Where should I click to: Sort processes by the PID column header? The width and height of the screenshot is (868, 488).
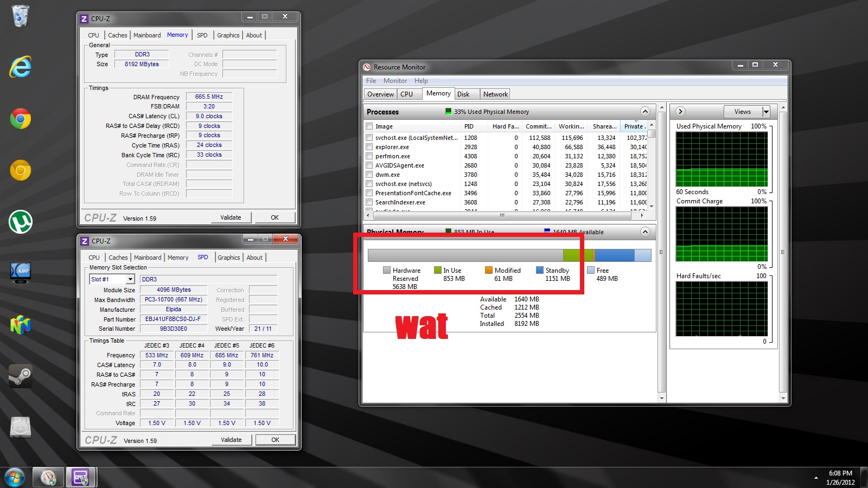(x=469, y=126)
